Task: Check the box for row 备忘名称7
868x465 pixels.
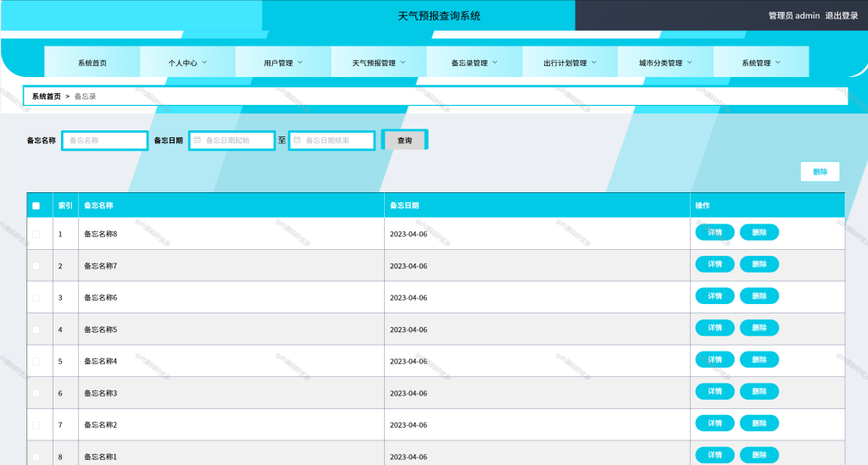Action: tap(36, 266)
